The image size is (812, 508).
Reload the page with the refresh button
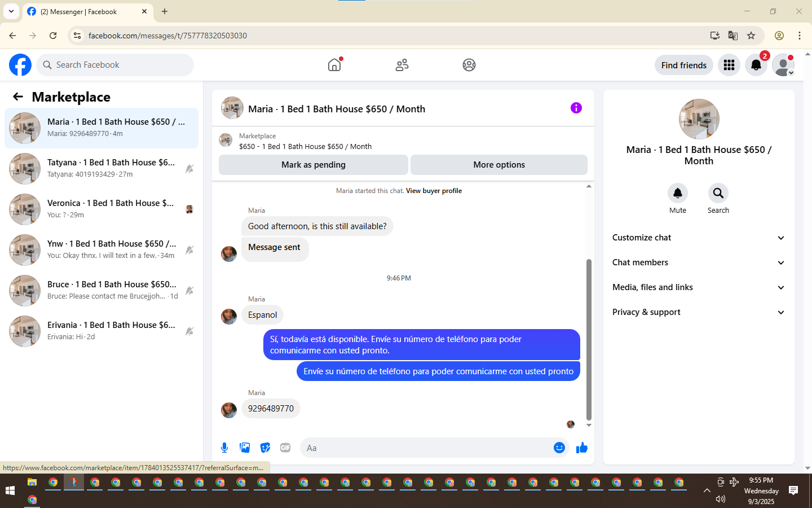pyautogui.click(x=53, y=36)
